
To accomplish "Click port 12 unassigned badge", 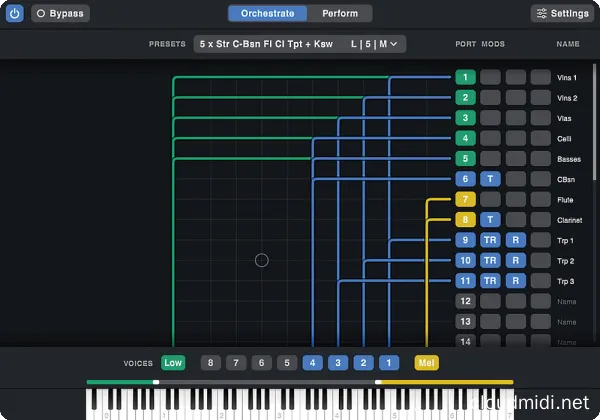I will (465, 301).
